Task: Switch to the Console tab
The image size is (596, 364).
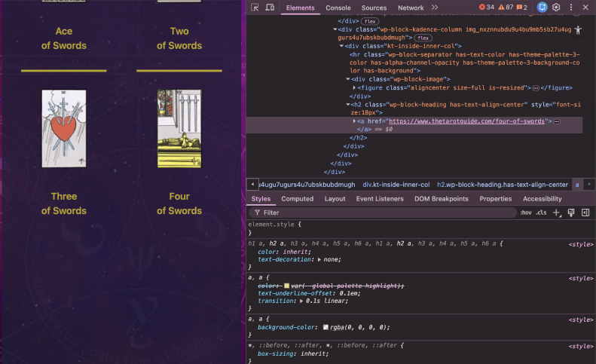Action: tap(338, 8)
